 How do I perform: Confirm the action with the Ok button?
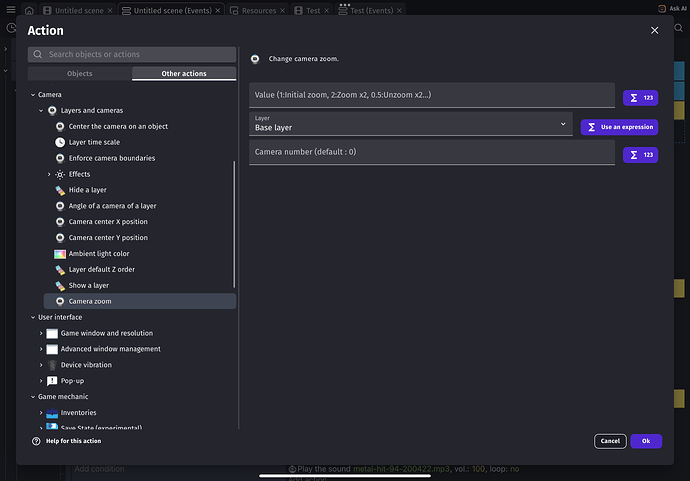pos(646,441)
